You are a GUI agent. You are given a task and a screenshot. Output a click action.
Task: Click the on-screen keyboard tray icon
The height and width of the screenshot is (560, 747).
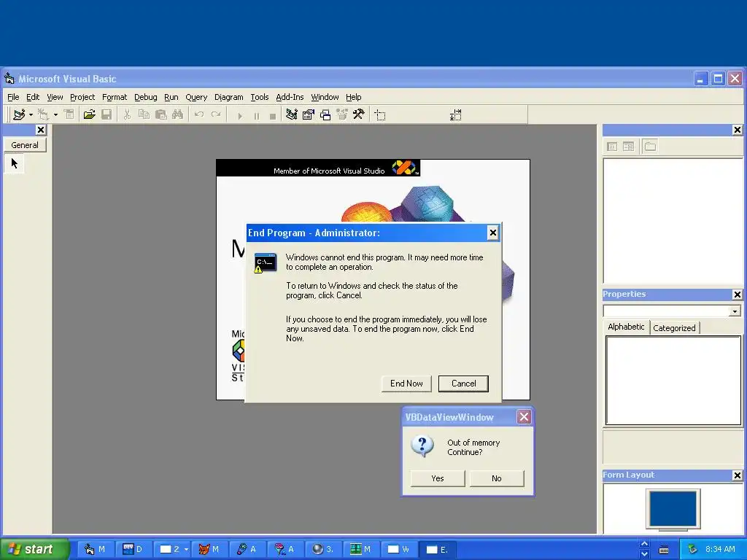click(664, 550)
